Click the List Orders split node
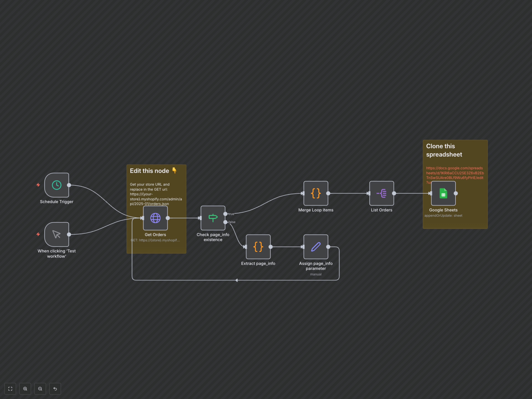This screenshot has width=532, height=399. [381, 193]
